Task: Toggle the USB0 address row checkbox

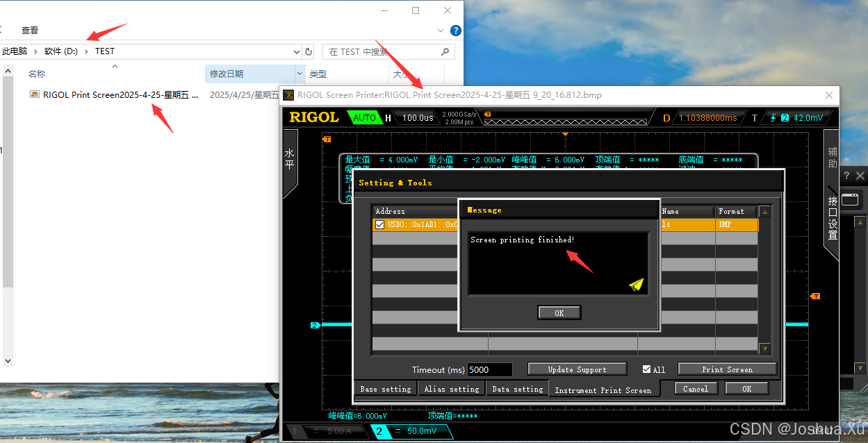Action: point(379,224)
